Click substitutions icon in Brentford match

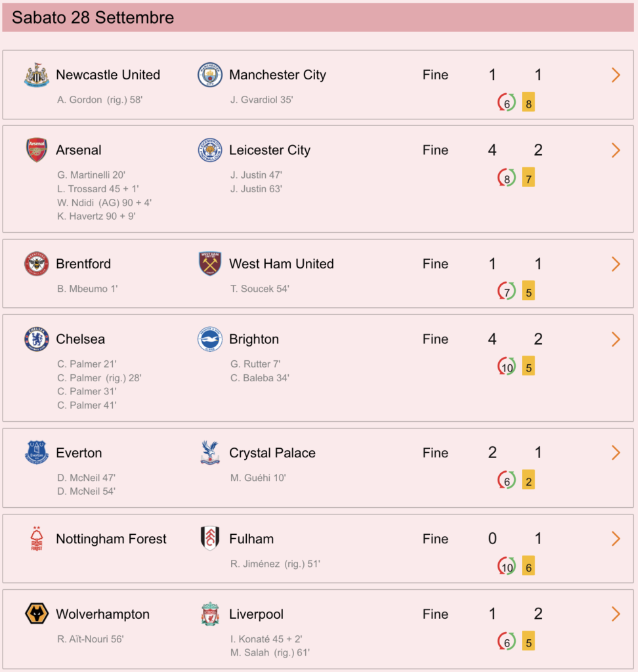coord(506,291)
